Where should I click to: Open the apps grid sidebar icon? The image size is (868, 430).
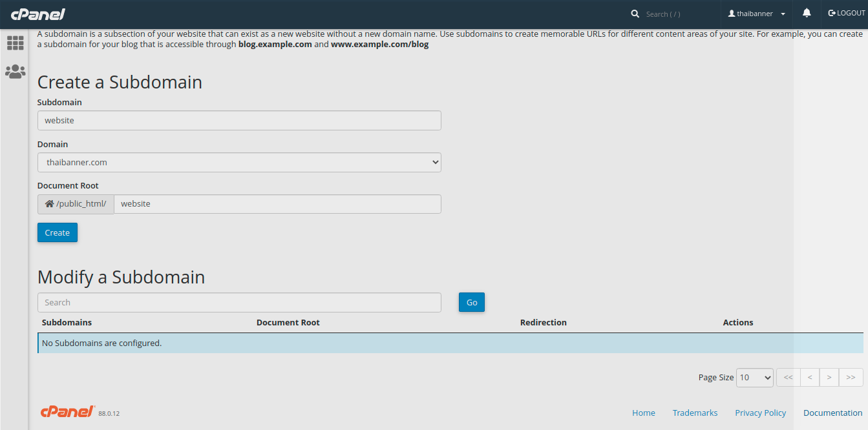coord(15,43)
